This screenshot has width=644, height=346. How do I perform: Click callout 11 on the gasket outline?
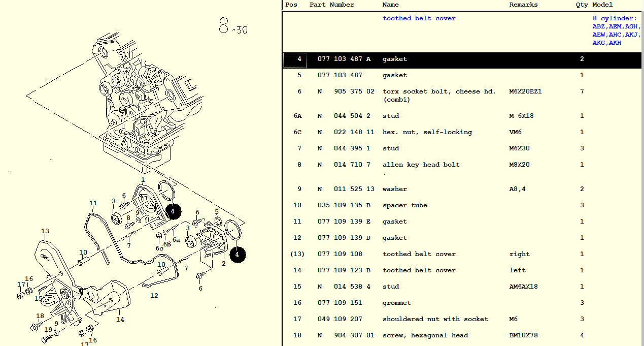point(93,203)
